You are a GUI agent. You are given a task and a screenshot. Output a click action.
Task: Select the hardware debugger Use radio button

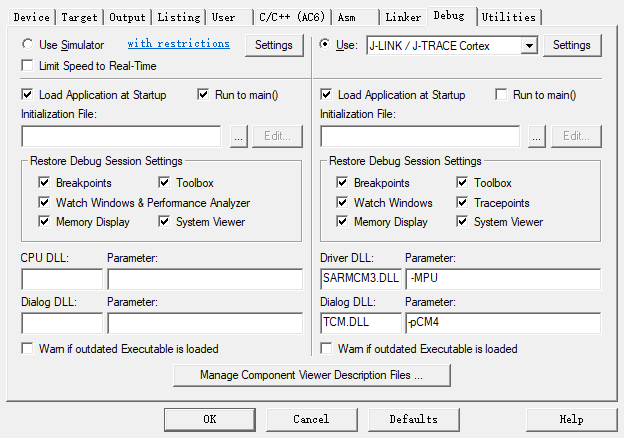[325, 45]
